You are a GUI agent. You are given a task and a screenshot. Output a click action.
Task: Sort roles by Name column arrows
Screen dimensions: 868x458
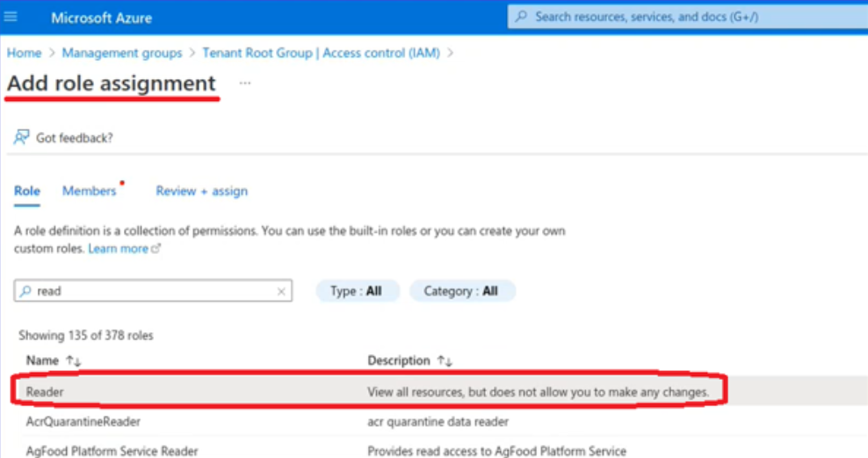coord(73,361)
